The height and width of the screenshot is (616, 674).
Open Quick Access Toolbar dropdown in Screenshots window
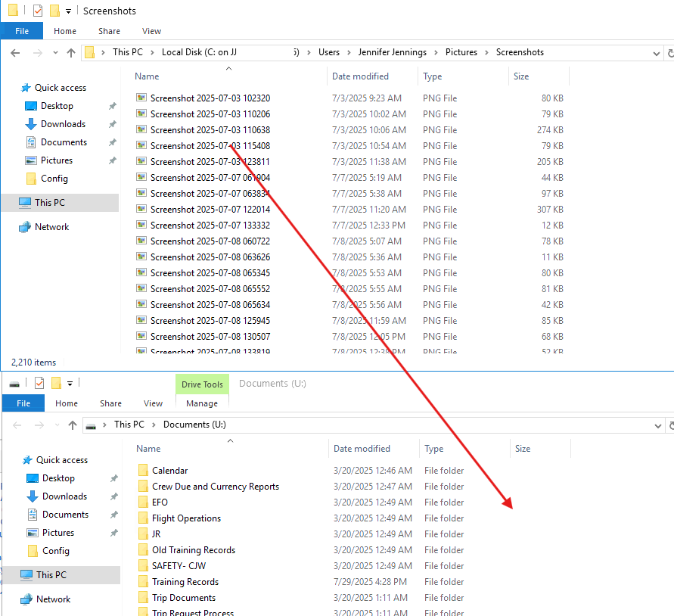(x=68, y=11)
